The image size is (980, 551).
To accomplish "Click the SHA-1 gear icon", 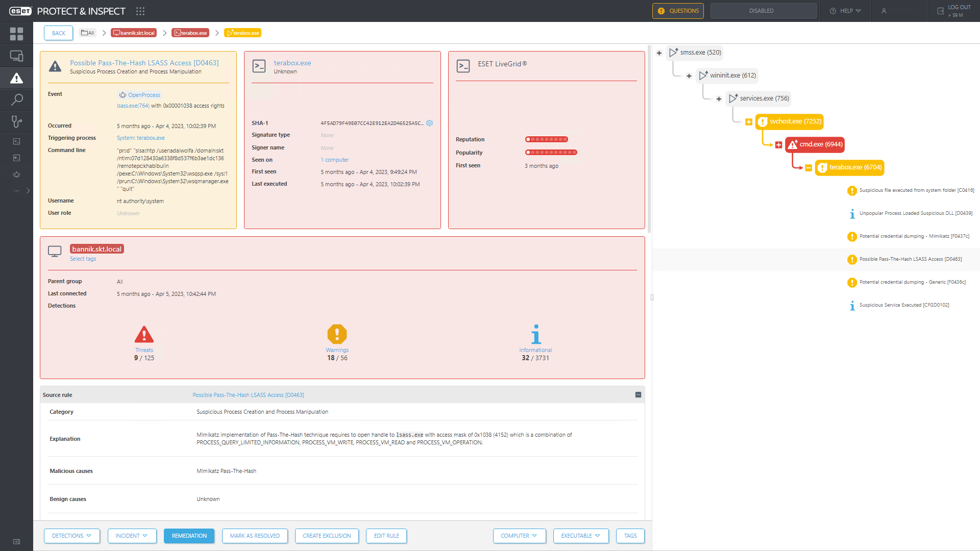I will tap(430, 123).
